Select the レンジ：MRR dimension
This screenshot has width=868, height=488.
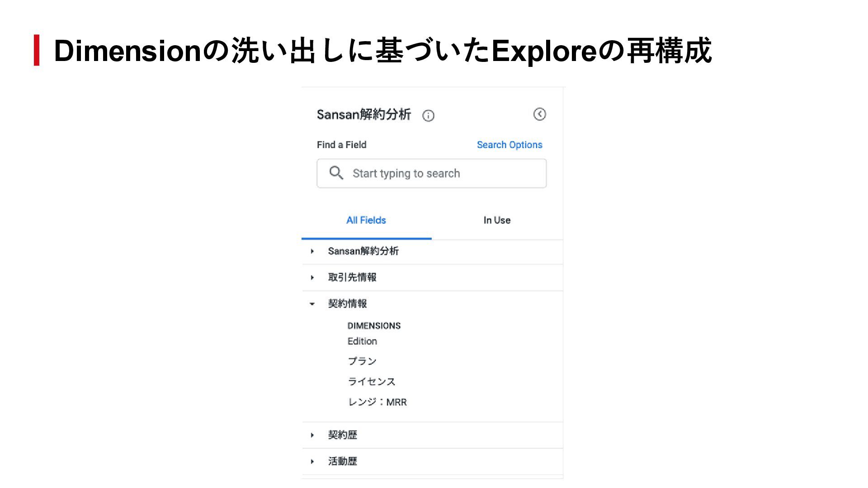tap(377, 402)
